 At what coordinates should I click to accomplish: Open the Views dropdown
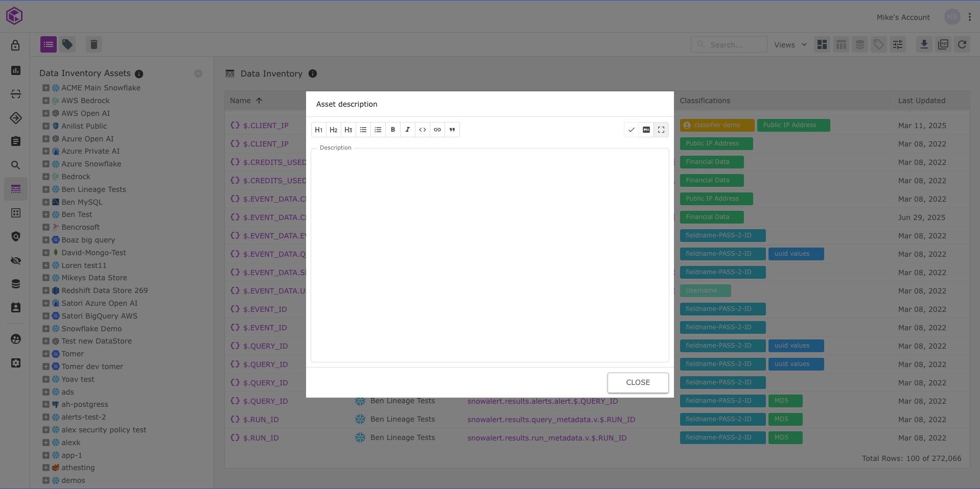pos(790,45)
